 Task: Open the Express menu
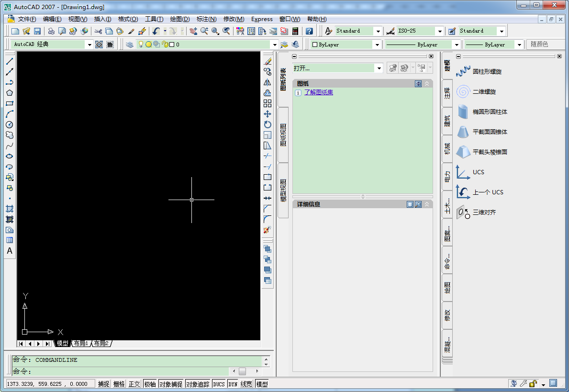point(262,19)
